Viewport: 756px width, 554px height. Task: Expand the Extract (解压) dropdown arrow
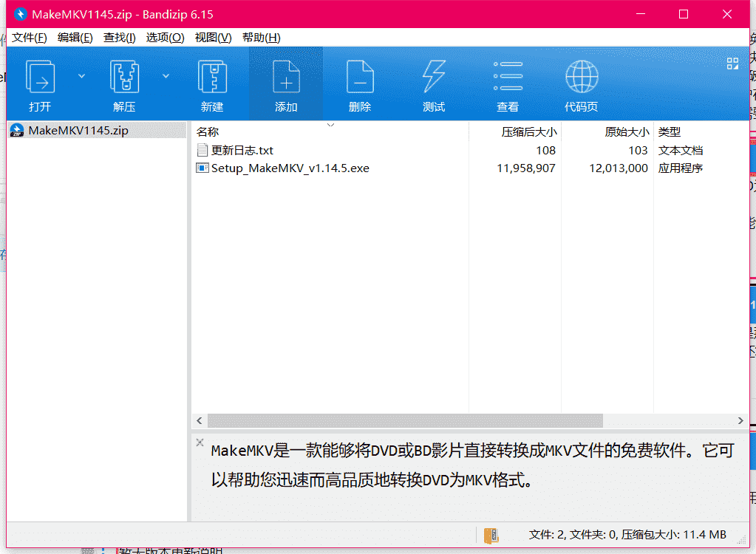click(166, 76)
